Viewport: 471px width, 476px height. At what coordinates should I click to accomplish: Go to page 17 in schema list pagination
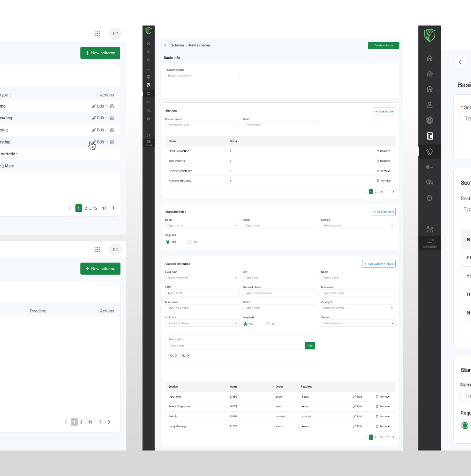point(104,208)
